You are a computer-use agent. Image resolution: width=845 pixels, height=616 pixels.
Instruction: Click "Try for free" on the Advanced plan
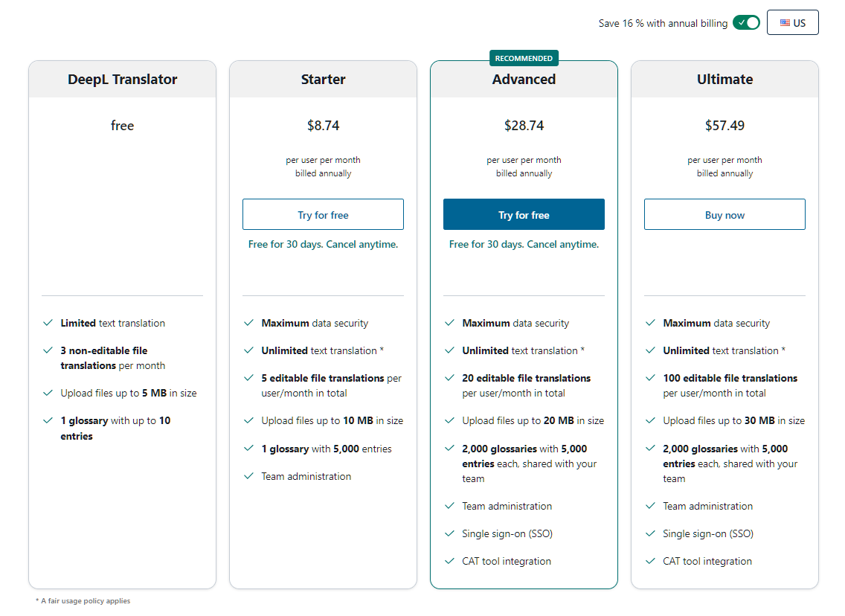pyautogui.click(x=524, y=214)
